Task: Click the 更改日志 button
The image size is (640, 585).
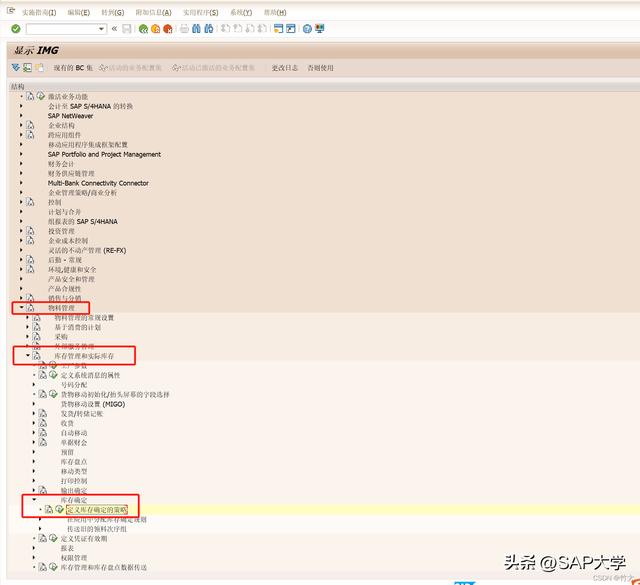Action: [x=285, y=68]
